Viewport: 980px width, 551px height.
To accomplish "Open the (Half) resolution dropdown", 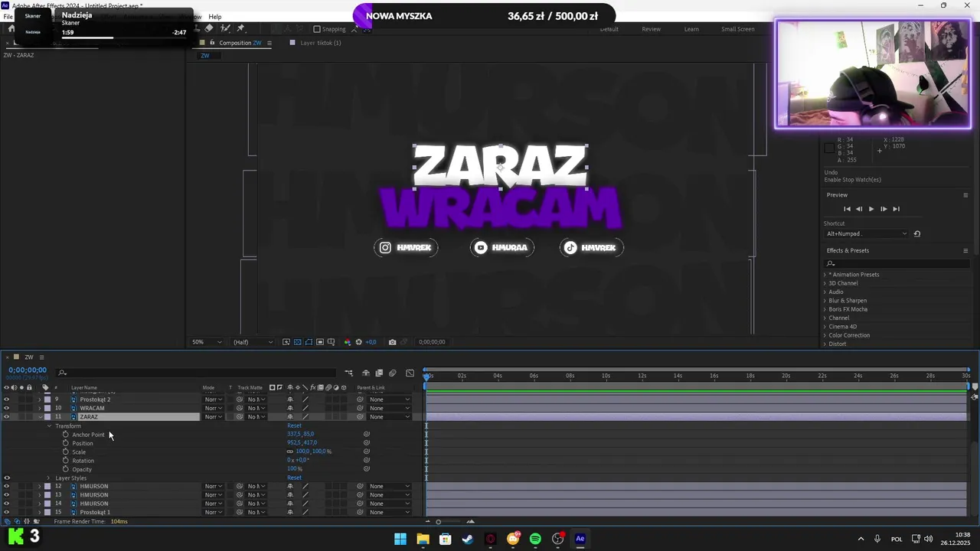I will (252, 342).
